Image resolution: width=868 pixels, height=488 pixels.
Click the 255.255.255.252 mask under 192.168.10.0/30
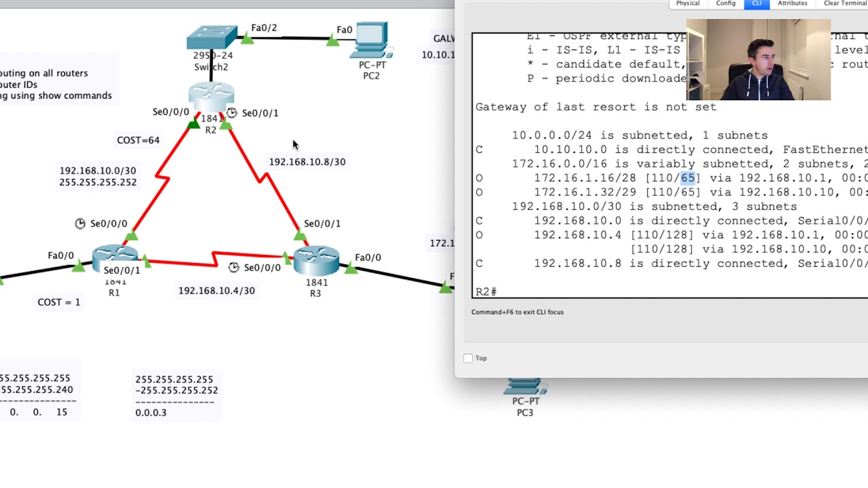(98, 182)
